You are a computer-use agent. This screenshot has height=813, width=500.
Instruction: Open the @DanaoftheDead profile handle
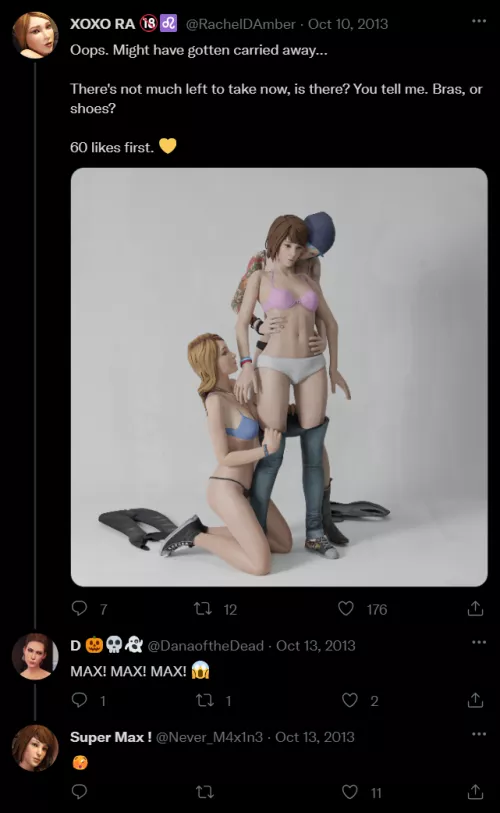(x=206, y=646)
